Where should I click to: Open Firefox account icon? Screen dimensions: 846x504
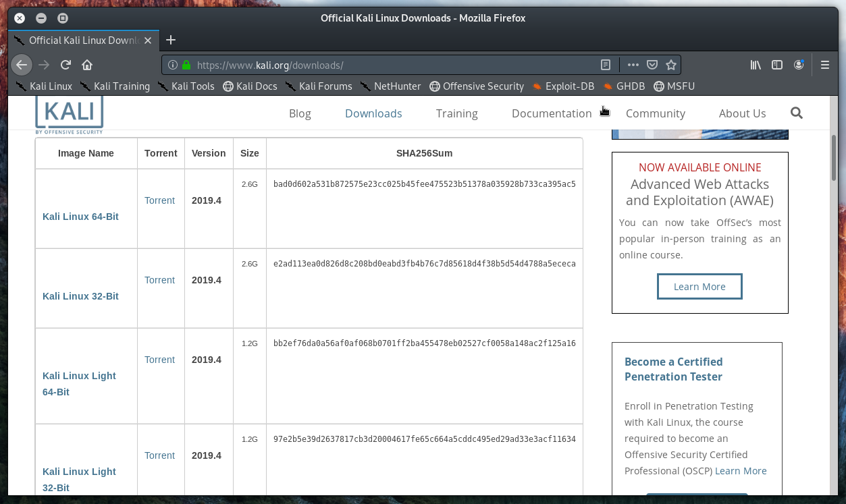pos(799,65)
